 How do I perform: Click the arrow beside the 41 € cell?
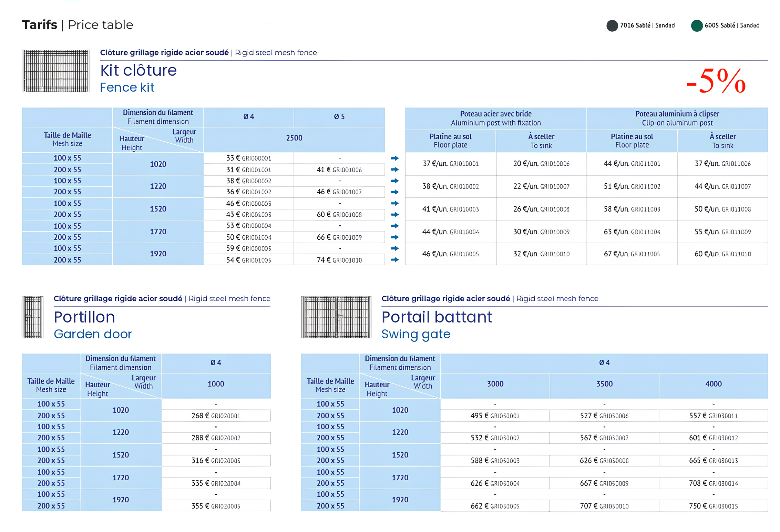[x=396, y=170]
